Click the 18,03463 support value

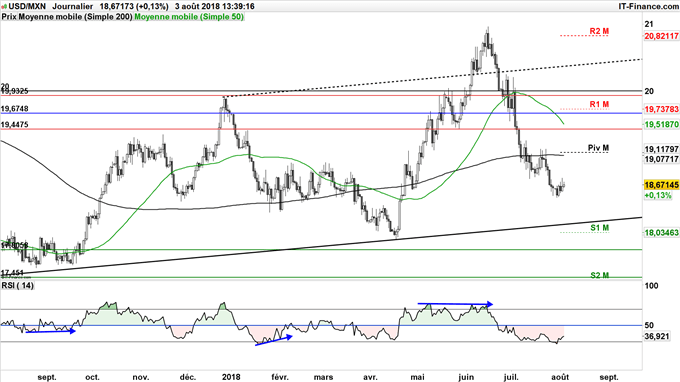(661, 233)
